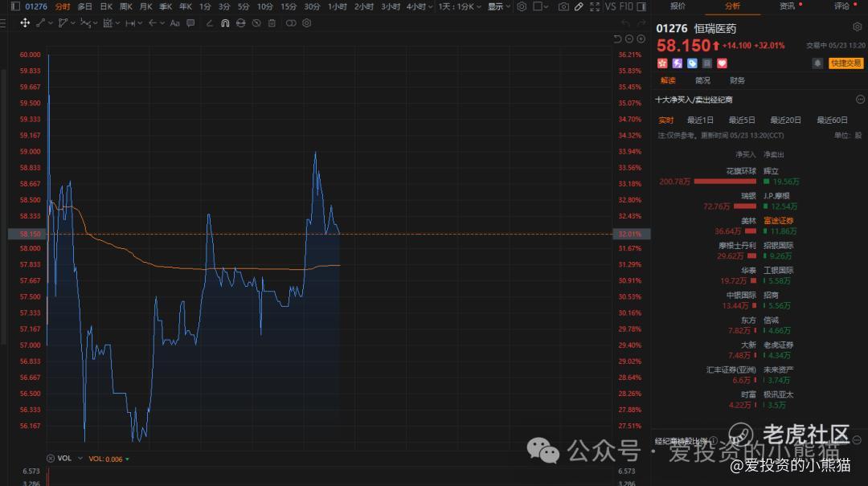Screen dimensions: 868x486
Task: Select the crosshair move cursor tool
Action: [x=25, y=23]
